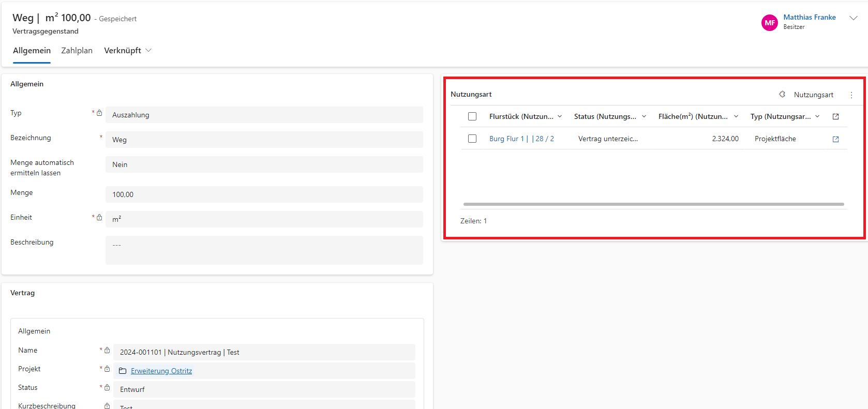Click the folder icon beside Erweiterung Ostritz
The height and width of the screenshot is (409, 868).
[123, 371]
